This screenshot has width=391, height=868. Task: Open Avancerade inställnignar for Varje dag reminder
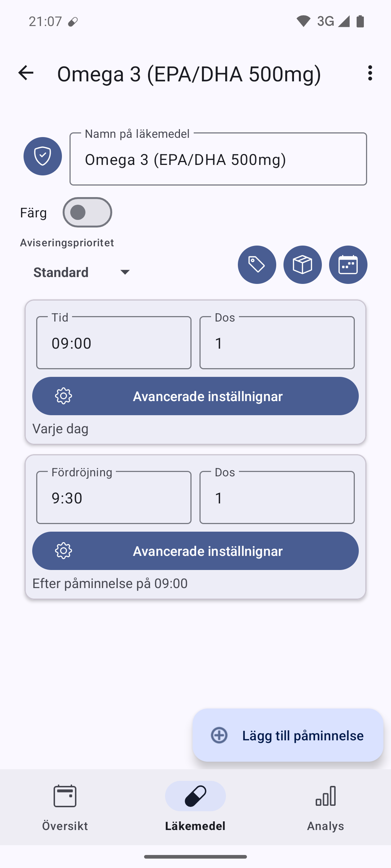point(207,396)
